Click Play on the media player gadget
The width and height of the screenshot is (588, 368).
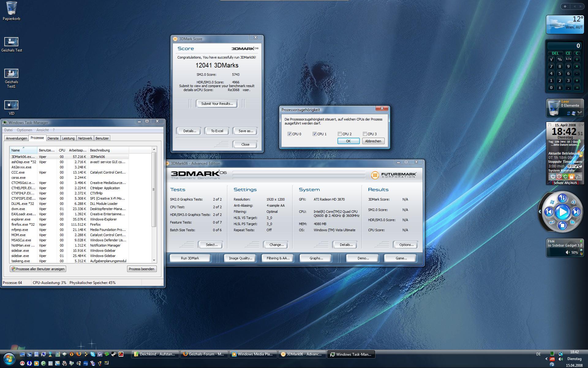tap(563, 212)
